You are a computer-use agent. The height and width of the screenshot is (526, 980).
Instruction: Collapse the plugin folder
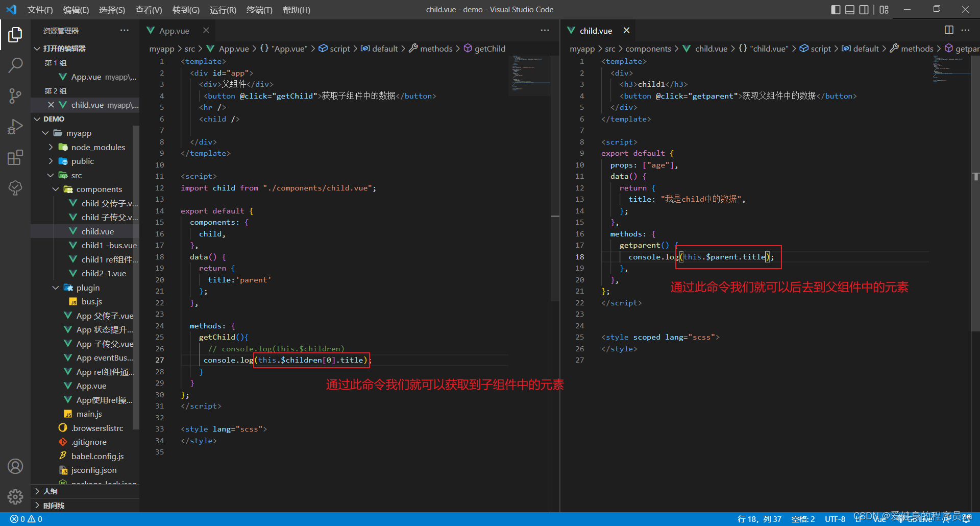coord(88,288)
